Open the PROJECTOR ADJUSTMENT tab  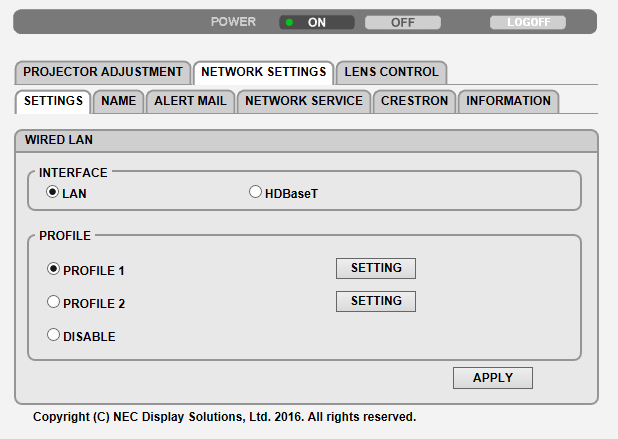coord(103,72)
